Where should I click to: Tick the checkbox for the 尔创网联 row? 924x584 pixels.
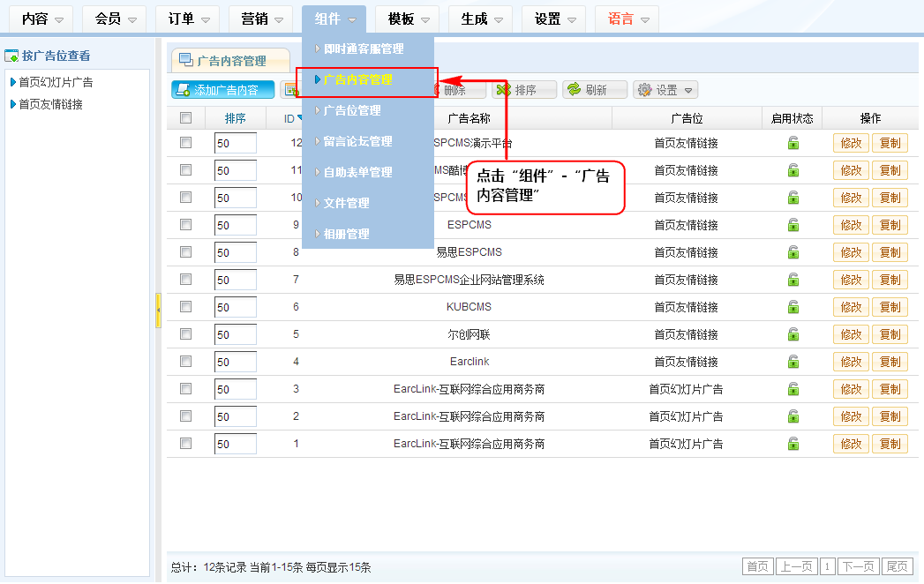click(x=185, y=334)
